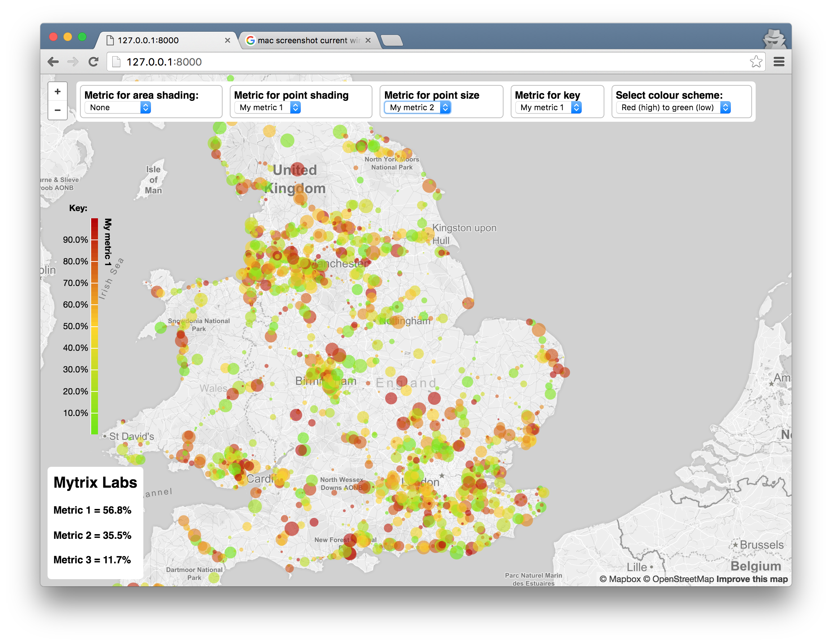Viewport: 832px width, 644px height.
Task: Click the browser forward navigation arrow
Action: point(73,61)
